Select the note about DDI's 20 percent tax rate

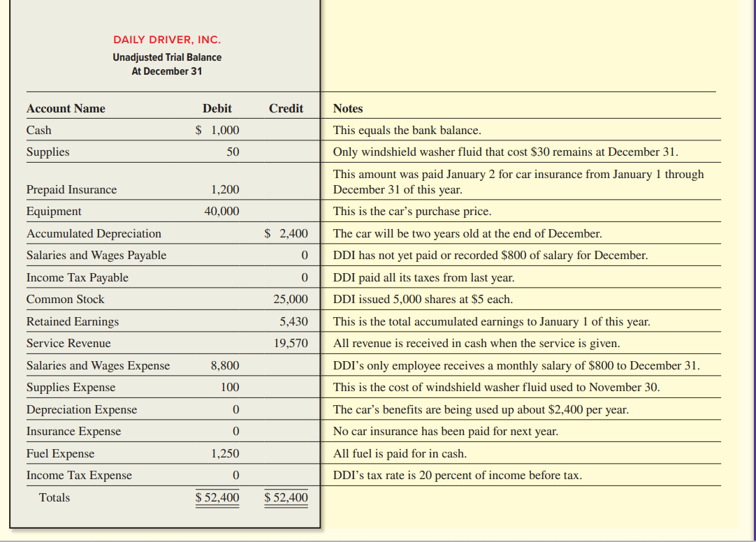(458, 475)
